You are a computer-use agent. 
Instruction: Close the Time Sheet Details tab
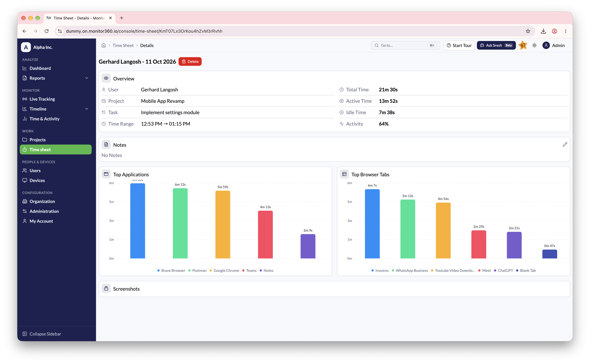pyautogui.click(x=110, y=18)
